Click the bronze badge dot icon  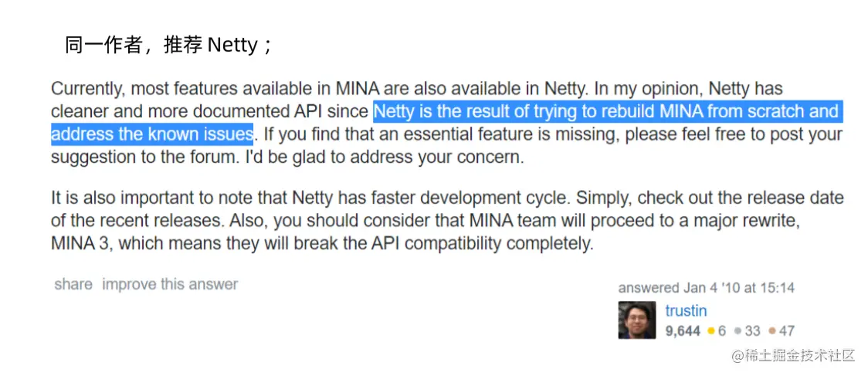point(772,331)
